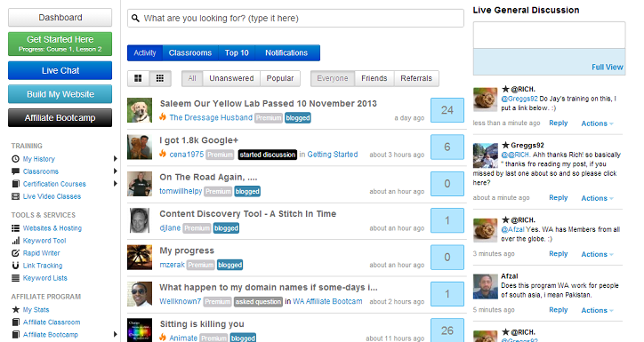This screenshot has width=644, height=342.
Task: Click the flame icon beside cena1975
Action: pyautogui.click(x=163, y=155)
